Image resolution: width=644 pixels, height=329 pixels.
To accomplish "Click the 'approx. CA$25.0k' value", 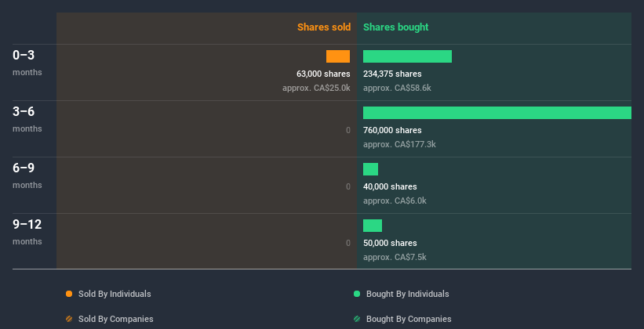I will [316, 88].
